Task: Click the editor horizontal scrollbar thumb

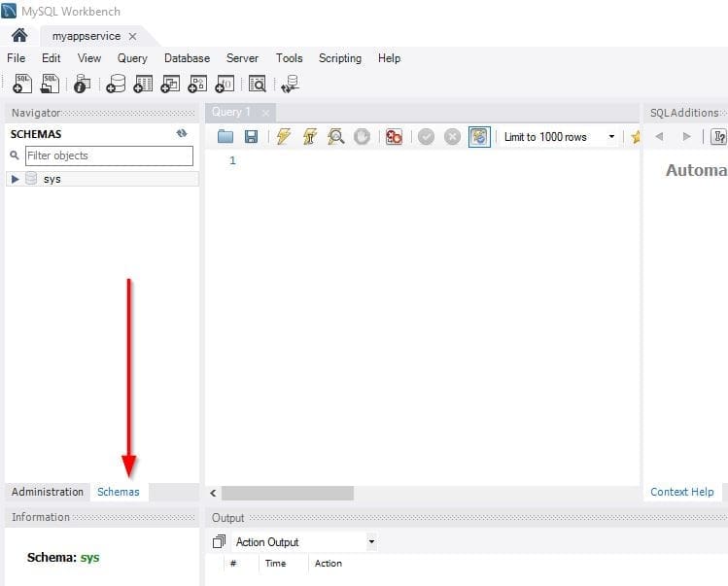Action: [287, 494]
